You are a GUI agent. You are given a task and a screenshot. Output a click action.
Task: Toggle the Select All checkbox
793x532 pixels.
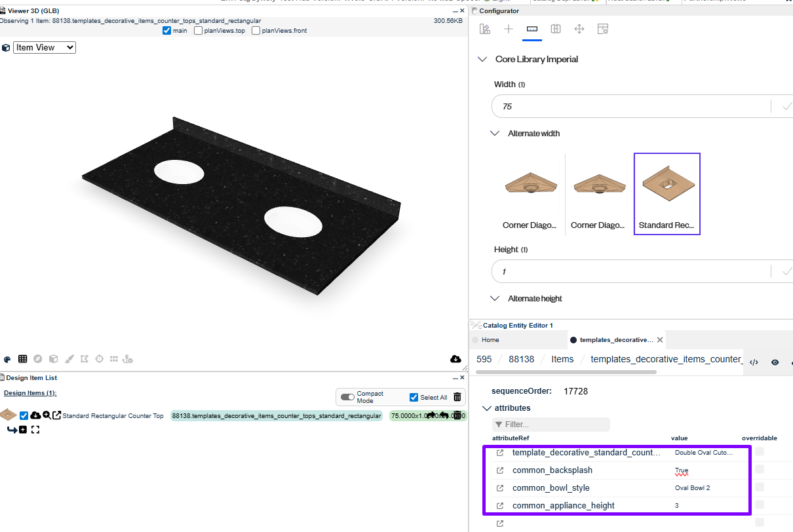coord(414,397)
